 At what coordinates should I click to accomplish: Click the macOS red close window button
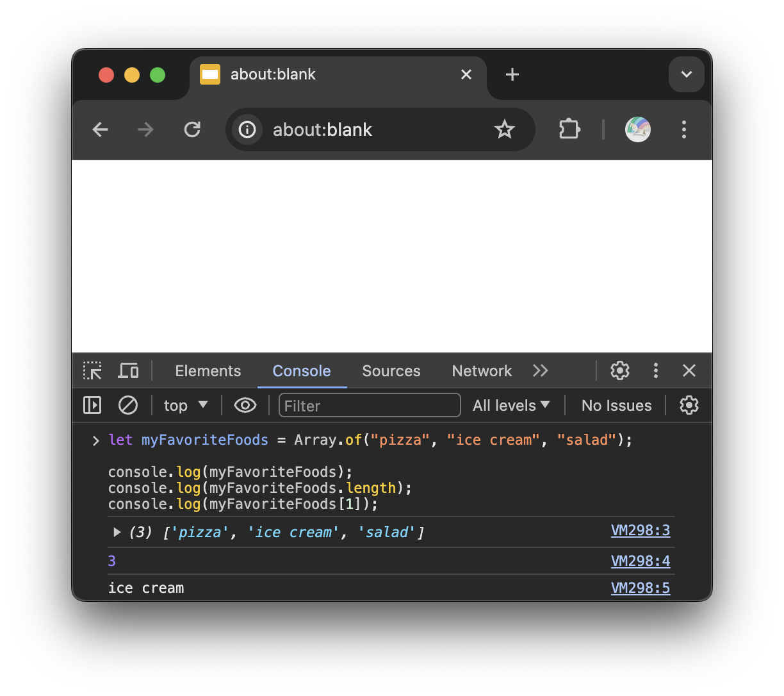coord(106,75)
